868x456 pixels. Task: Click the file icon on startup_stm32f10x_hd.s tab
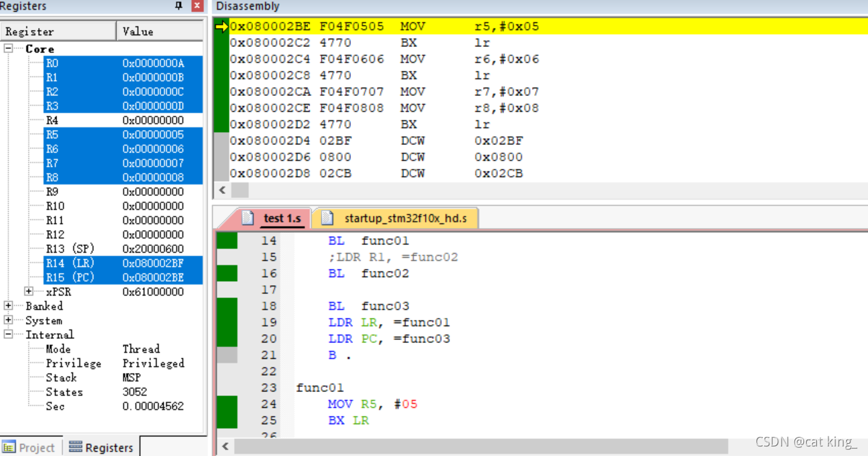pos(327,218)
